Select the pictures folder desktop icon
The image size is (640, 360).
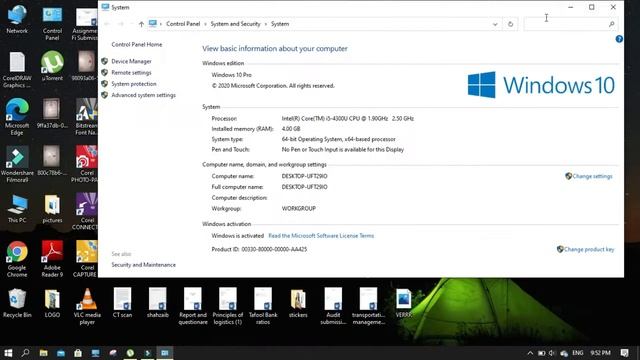tap(52, 209)
